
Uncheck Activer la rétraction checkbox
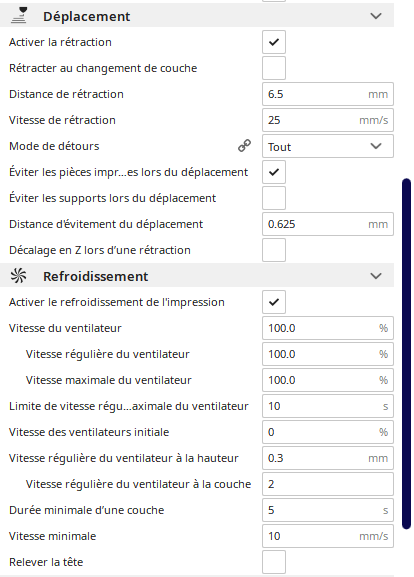pyautogui.click(x=274, y=42)
